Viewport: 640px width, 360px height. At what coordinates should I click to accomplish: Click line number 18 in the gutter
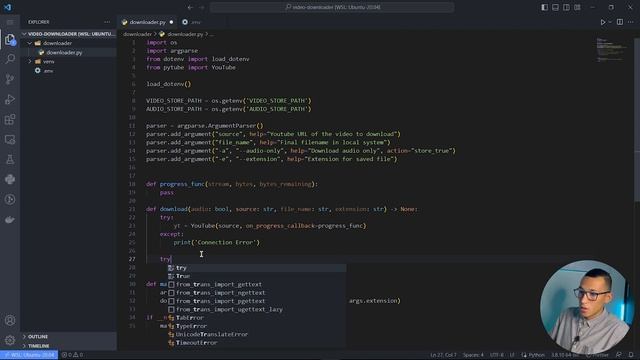(132, 184)
